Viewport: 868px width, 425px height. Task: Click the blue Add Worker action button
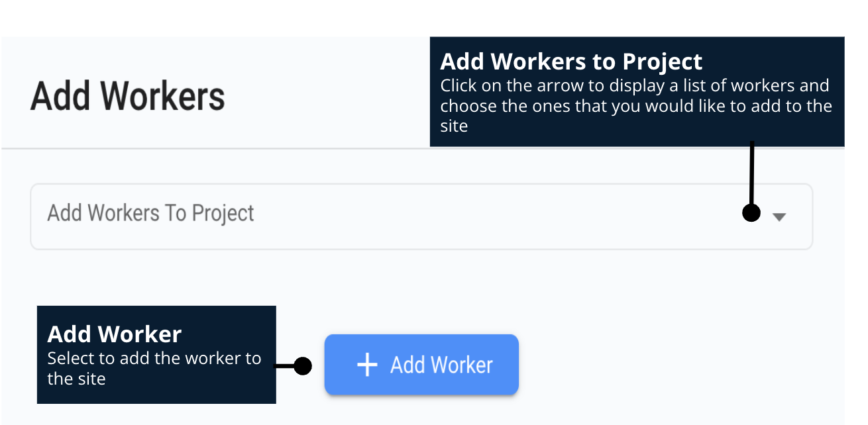point(421,364)
